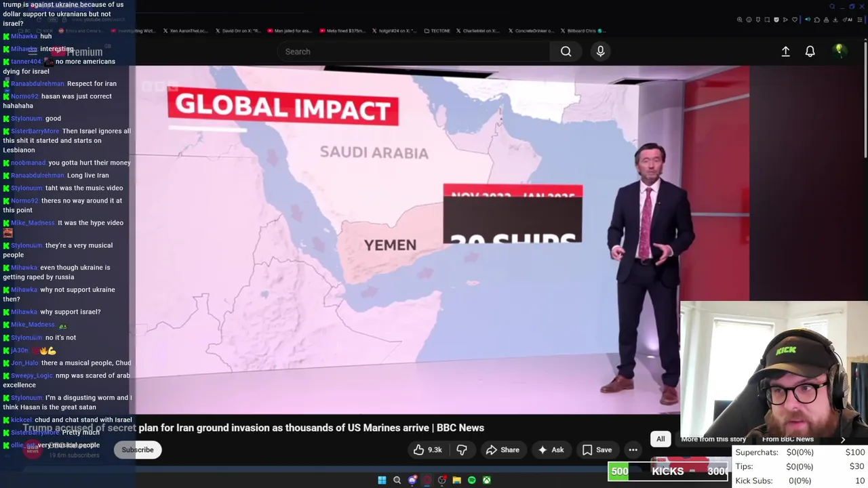Switch to the David Orr on X tab
Viewport: 868px width, 488px height.
pyautogui.click(x=237, y=30)
